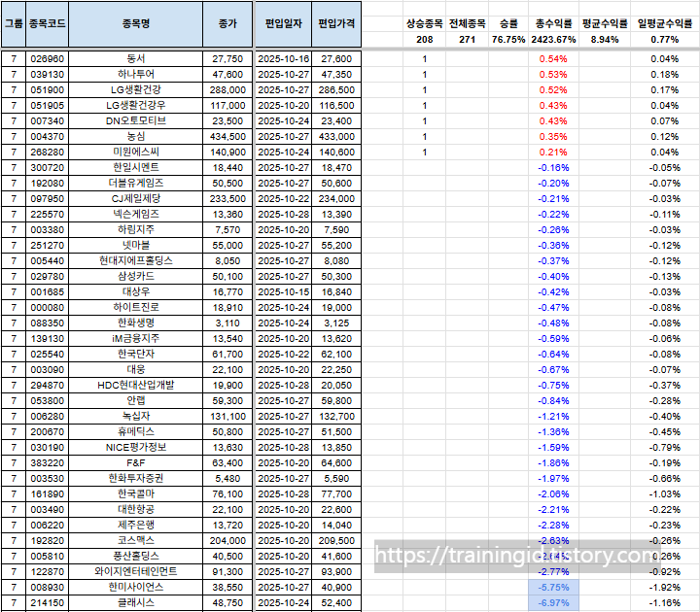Image resolution: width=700 pixels, height=612 pixels.
Task: Click the 종가 column header
Action: tap(227, 24)
